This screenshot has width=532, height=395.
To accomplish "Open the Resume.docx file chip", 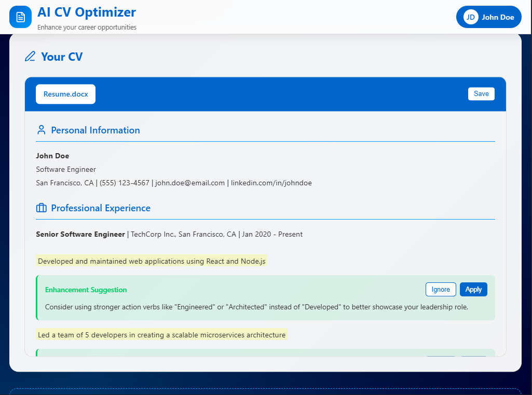I will (65, 94).
